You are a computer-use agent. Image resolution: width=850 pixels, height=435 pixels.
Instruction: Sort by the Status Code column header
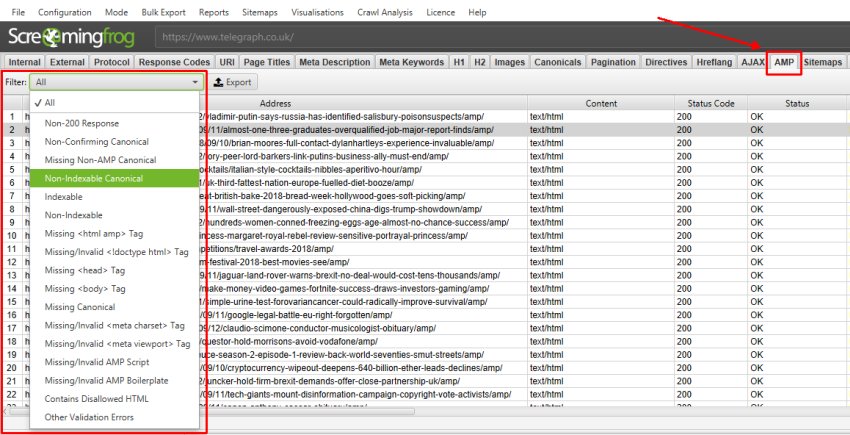711,104
